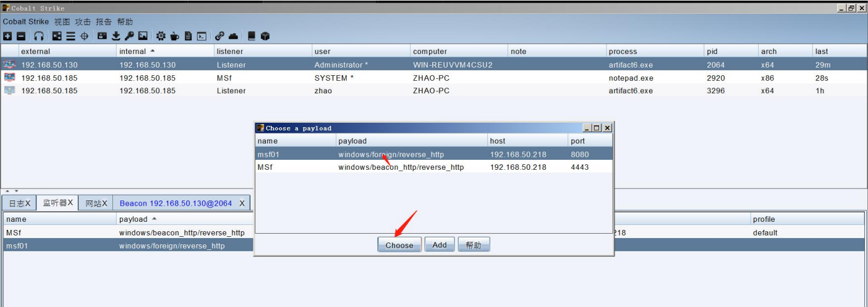This screenshot has height=307, width=868.
Task: Select the notepad.exe session row
Action: tap(434, 78)
